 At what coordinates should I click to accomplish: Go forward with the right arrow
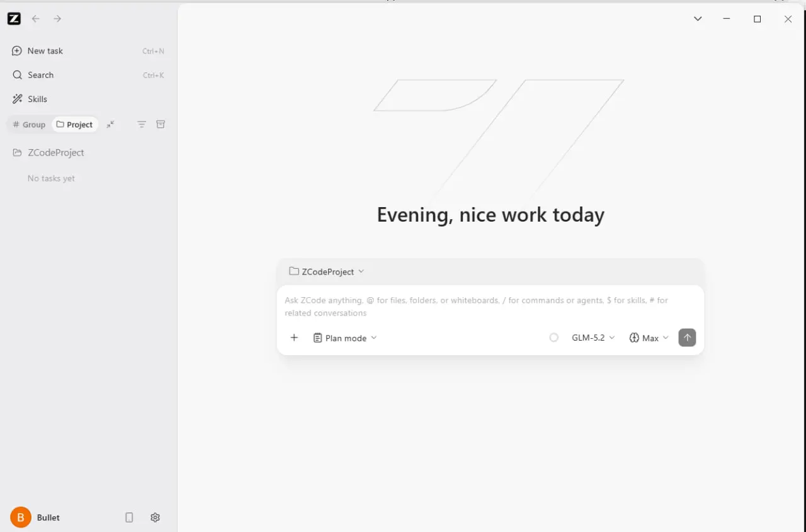[x=57, y=19]
